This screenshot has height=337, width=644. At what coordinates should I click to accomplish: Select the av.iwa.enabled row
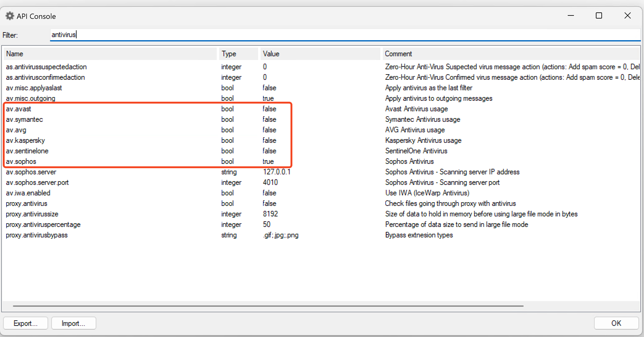(321, 193)
